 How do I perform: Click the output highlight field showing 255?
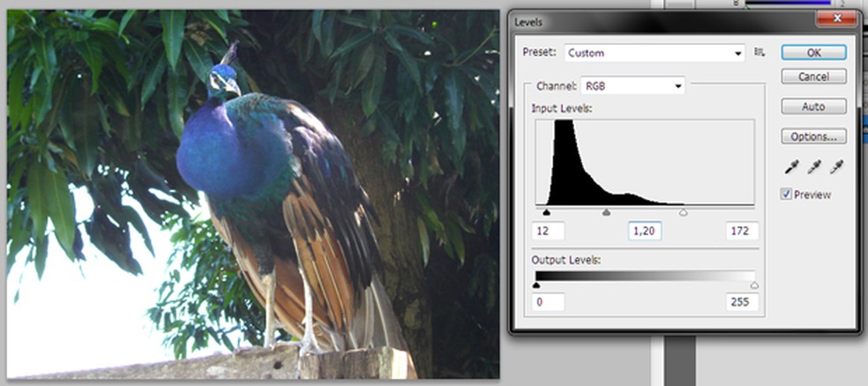pyautogui.click(x=743, y=302)
